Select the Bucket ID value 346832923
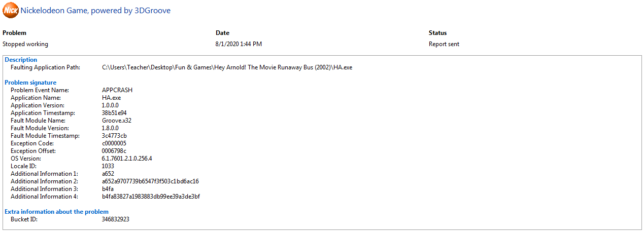This screenshot has width=644, height=232. click(116, 219)
